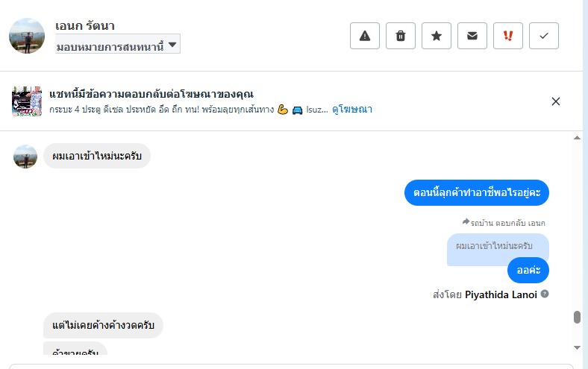This screenshot has height=369, width=588.
Task: Click the blue message ตอนนี้ลูกค้าทำอาชีพอะไรอยู่คะ
Action: pyautogui.click(x=477, y=193)
